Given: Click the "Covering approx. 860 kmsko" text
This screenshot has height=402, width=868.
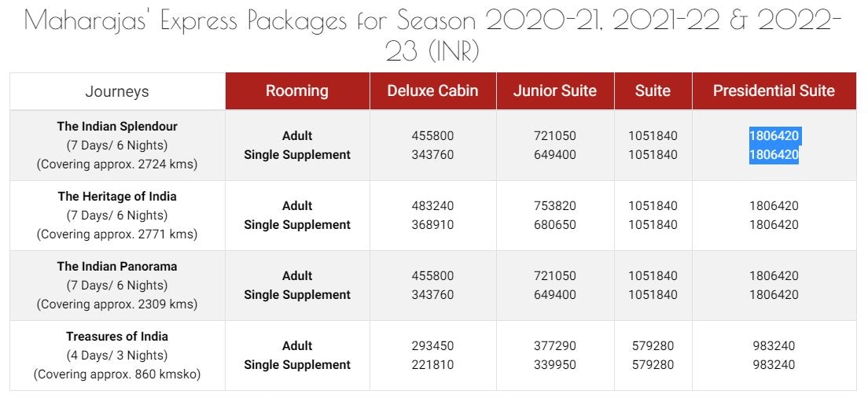Looking at the screenshot, I should (117, 374).
